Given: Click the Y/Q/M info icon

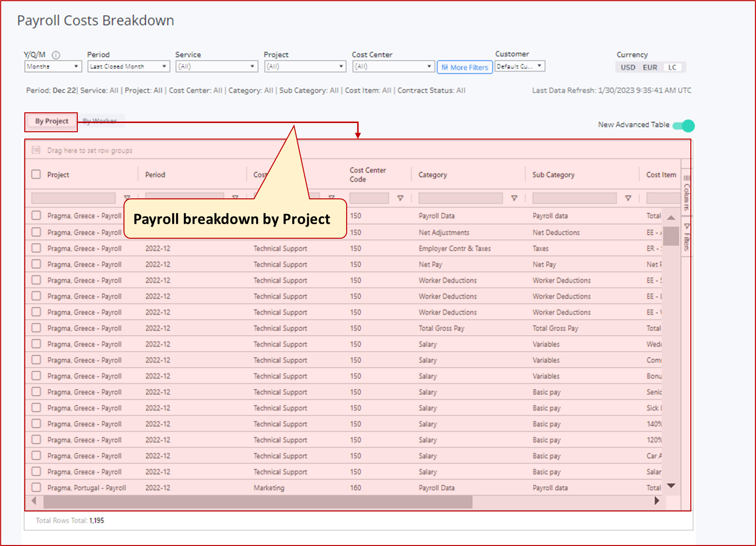Looking at the screenshot, I should 57,55.
